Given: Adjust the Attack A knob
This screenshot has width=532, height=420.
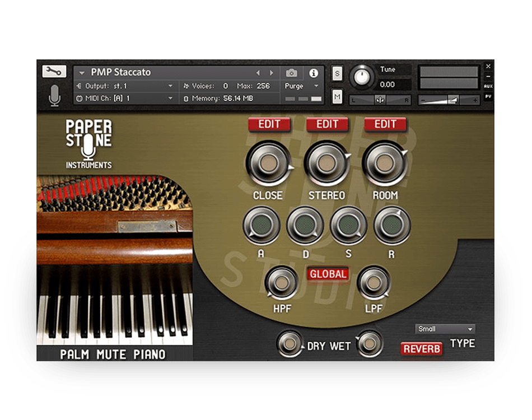Looking at the screenshot, I should coord(262,225).
